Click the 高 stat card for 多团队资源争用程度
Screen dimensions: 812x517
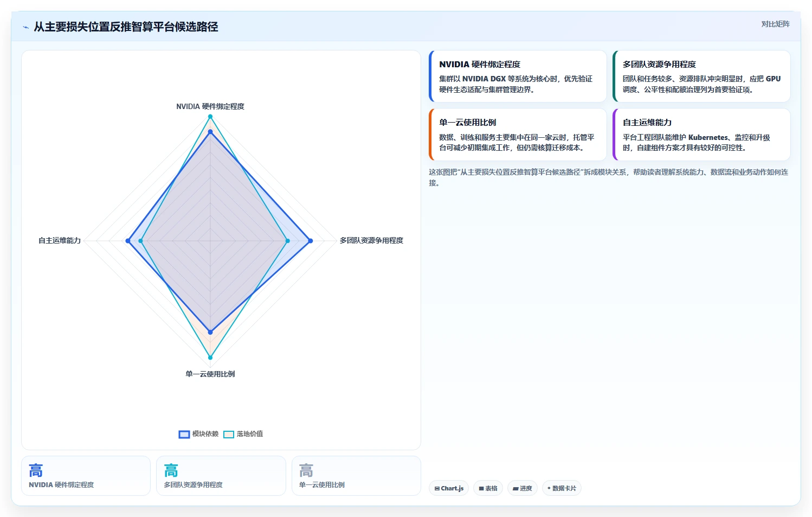point(221,476)
